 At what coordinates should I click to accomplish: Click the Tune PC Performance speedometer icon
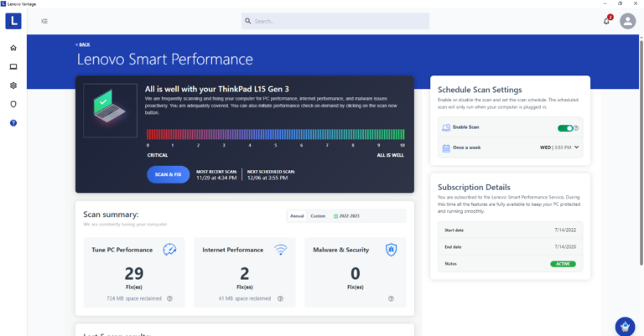(169, 250)
